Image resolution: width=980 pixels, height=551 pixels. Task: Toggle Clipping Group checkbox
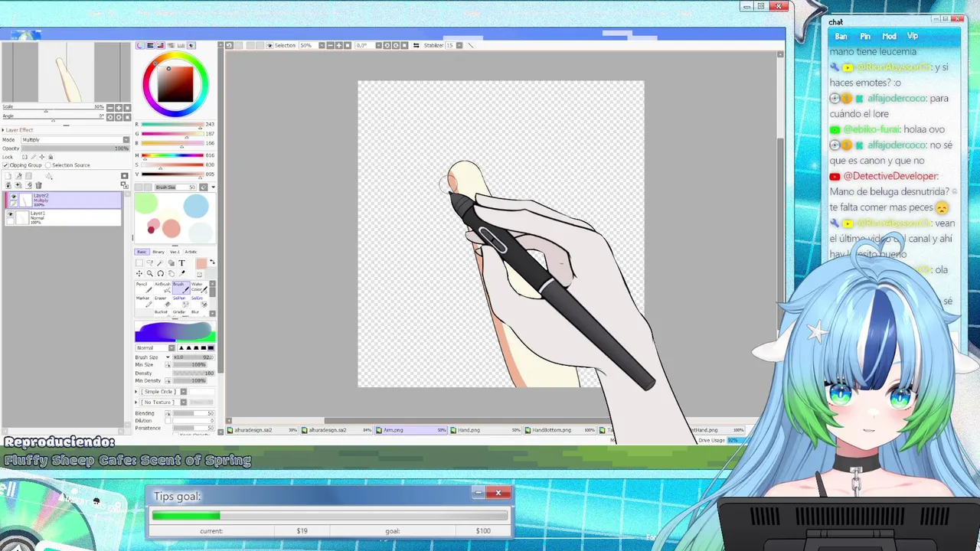pyautogui.click(x=5, y=165)
